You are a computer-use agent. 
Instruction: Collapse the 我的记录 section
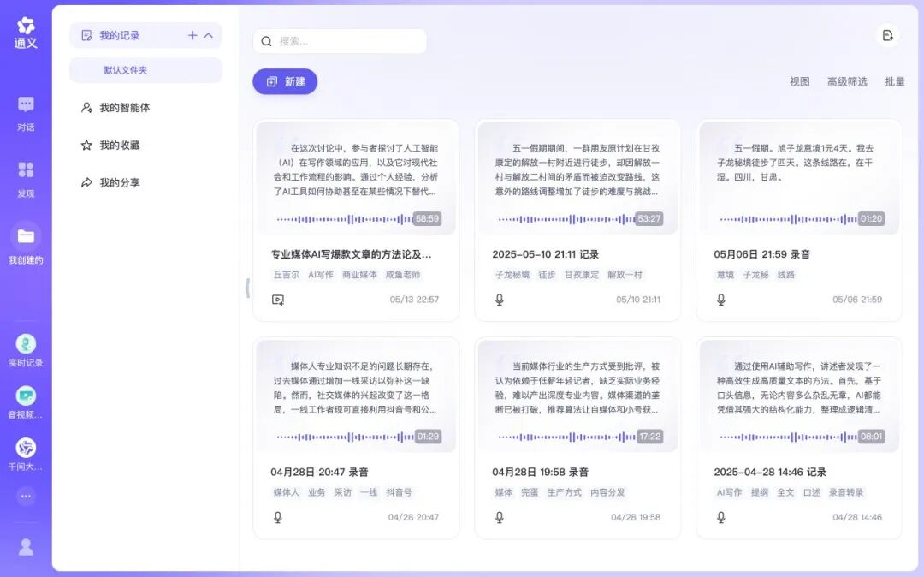[209, 35]
